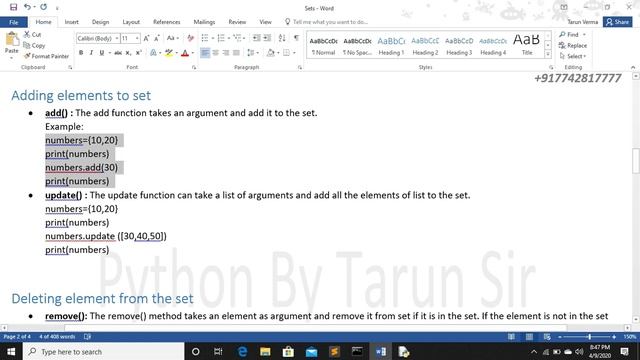The height and width of the screenshot is (360, 640).
Task: Toggle show paragraph marks pilcrow
Action: [x=296, y=38]
